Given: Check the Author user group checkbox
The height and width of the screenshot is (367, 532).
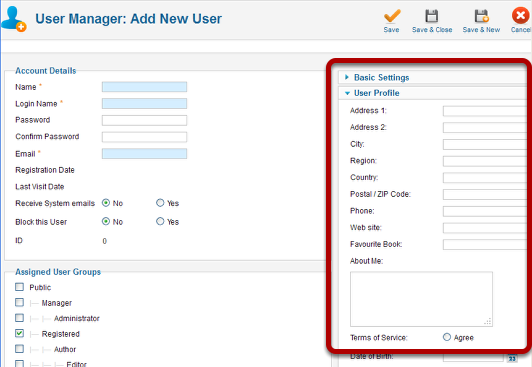Looking at the screenshot, I should [x=19, y=349].
